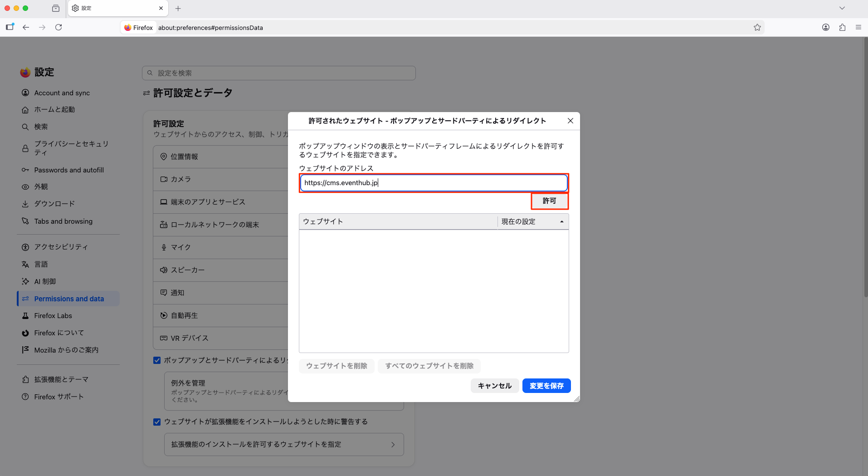Open 自動再生 permission settings
Screen dimensions: 868x476
tap(221, 315)
